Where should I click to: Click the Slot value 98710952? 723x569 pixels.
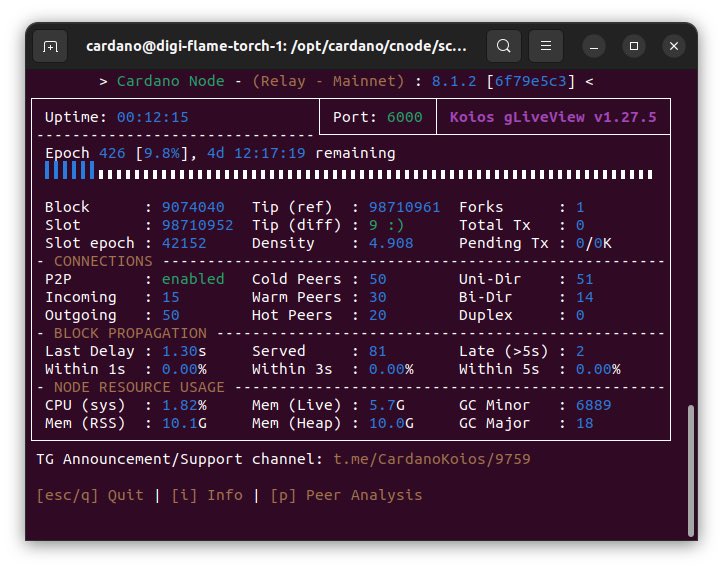tap(197, 225)
